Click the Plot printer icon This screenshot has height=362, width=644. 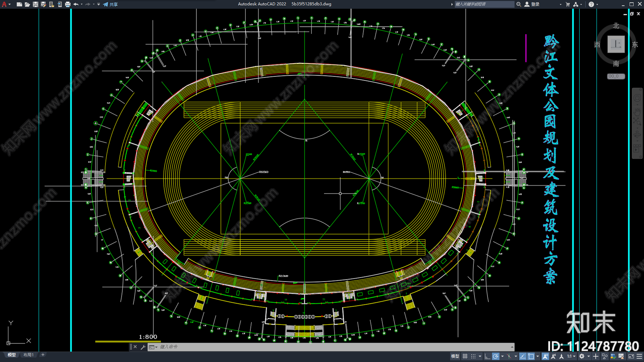pyautogui.click(x=68, y=4)
